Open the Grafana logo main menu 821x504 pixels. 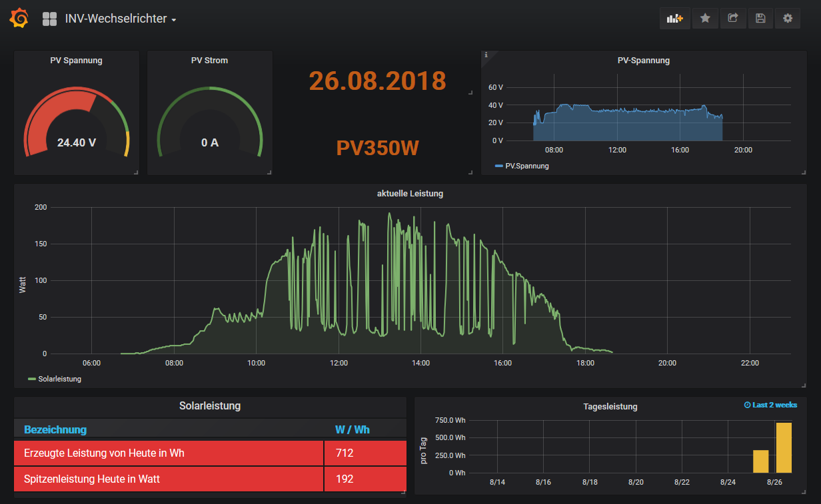pyautogui.click(x=19, y=19)
